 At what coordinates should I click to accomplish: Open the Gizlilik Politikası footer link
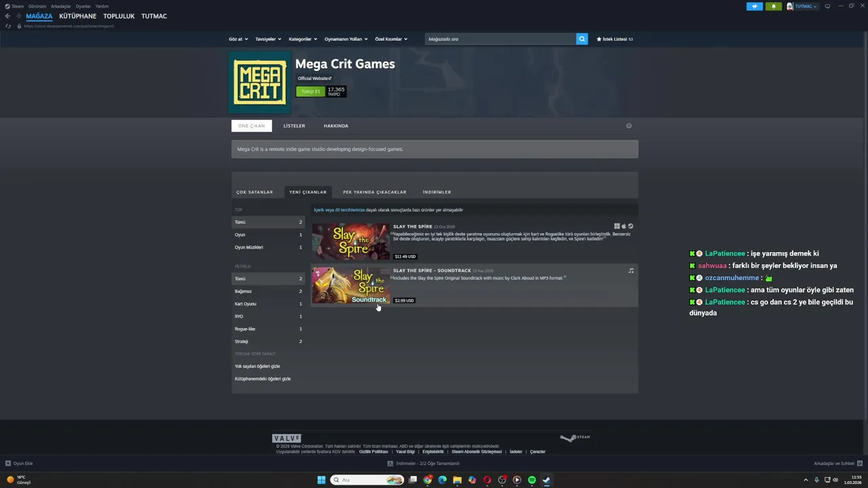click(x=374, y=451)
